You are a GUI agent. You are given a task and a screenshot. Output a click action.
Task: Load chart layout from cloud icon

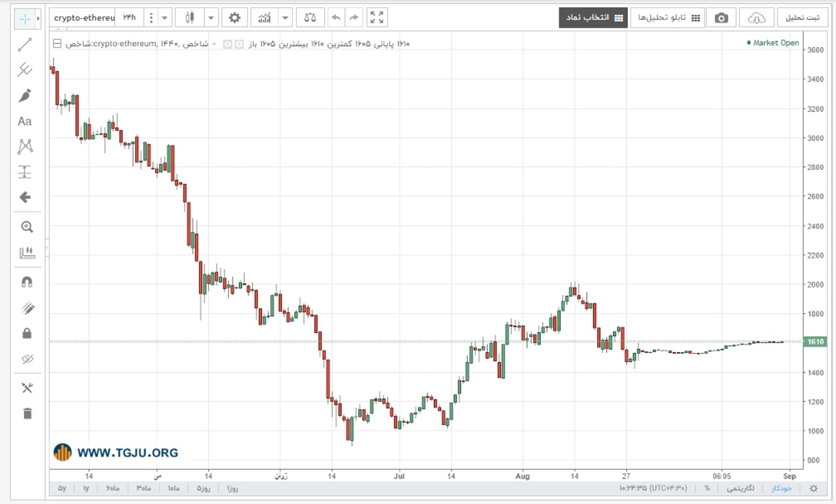(x=757, y=18)
